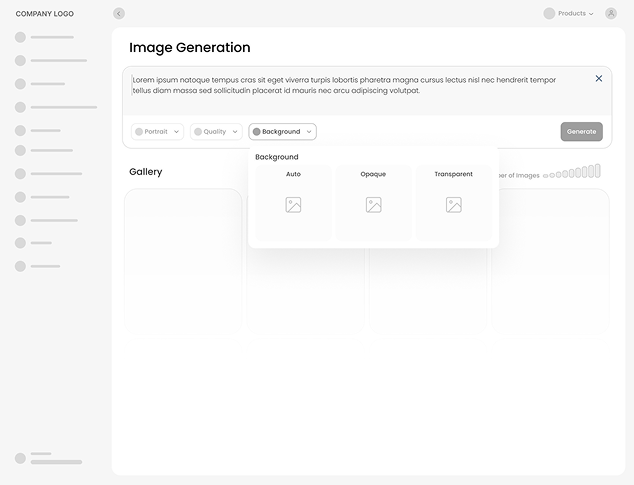Open the Portrait dropdown
The image size is (634, 485).
[159, 132]
